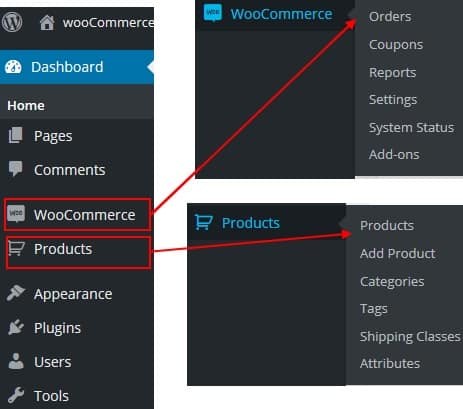This screenshot has width=463, height=409.
Task: Select Add Product submenu
Action: pyautogui.click(x=398, y=253)
